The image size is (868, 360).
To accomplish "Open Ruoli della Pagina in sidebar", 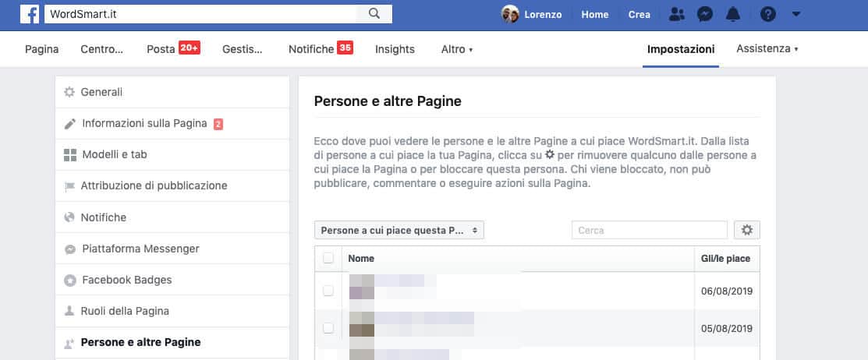I will click(x=125, y=311).
